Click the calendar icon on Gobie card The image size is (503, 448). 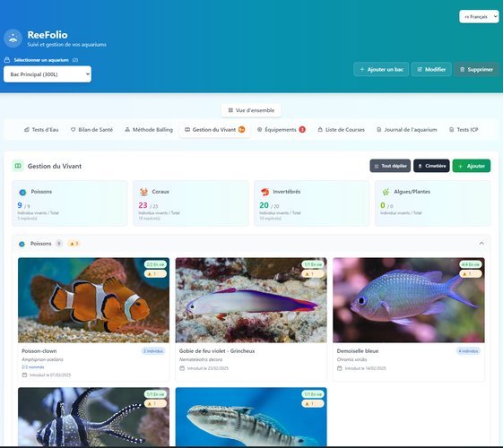(x=182, y=368)
